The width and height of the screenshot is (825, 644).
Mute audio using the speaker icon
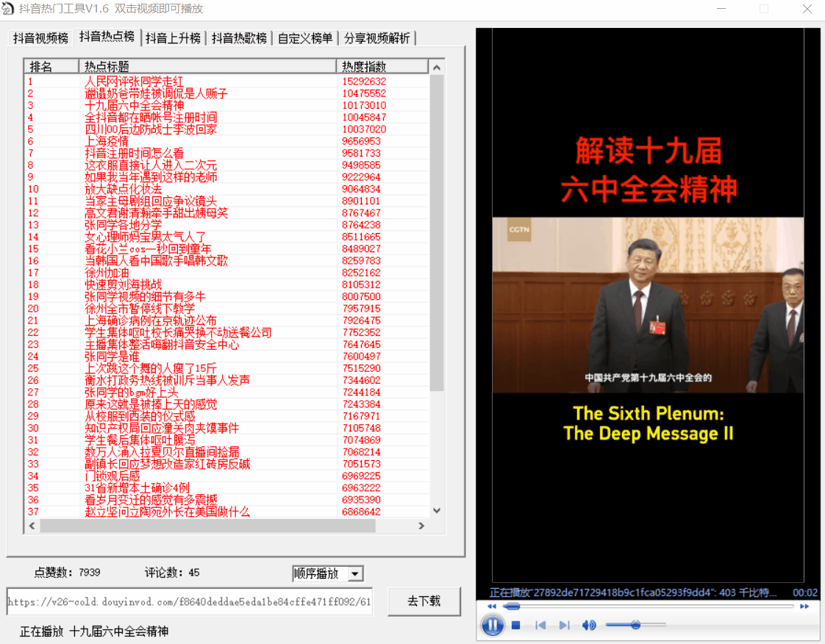click(589, 625)
